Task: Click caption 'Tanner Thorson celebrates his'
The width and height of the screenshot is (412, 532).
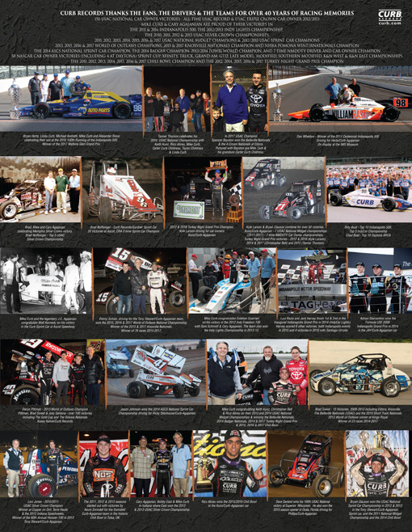Action: pyautogui.click(x=177, y=144)
